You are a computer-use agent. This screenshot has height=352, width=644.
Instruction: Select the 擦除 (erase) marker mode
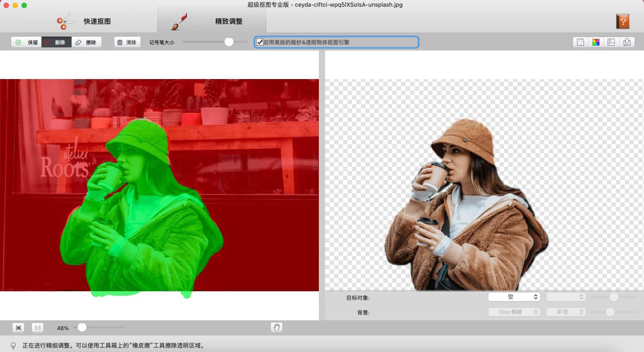pyautogui.click(x=86, y=42)
